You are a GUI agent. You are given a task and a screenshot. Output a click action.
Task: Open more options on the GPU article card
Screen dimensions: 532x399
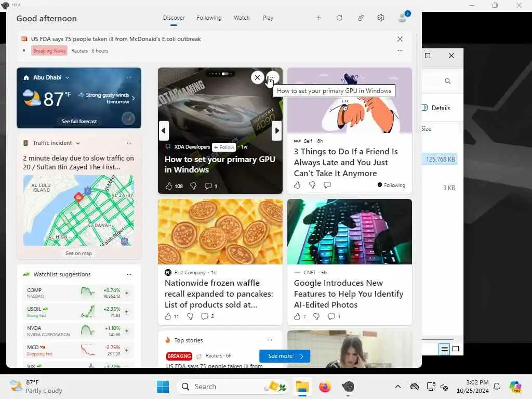[272, 78]
